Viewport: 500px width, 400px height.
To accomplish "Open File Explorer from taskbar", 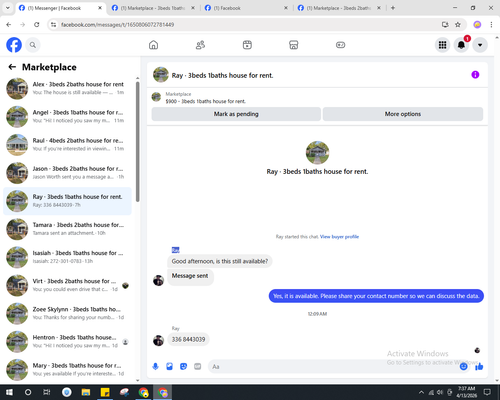I will pos(86,392).
